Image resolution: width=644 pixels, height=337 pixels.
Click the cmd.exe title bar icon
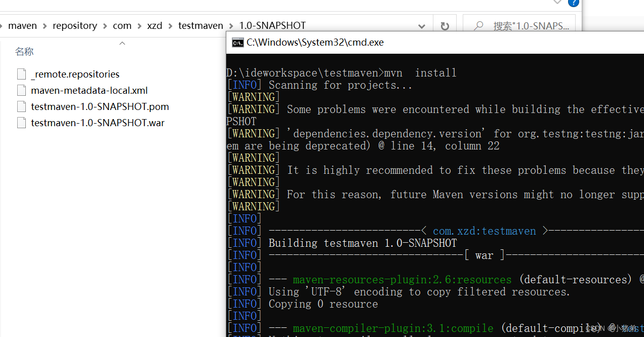[x=237, y=43]
